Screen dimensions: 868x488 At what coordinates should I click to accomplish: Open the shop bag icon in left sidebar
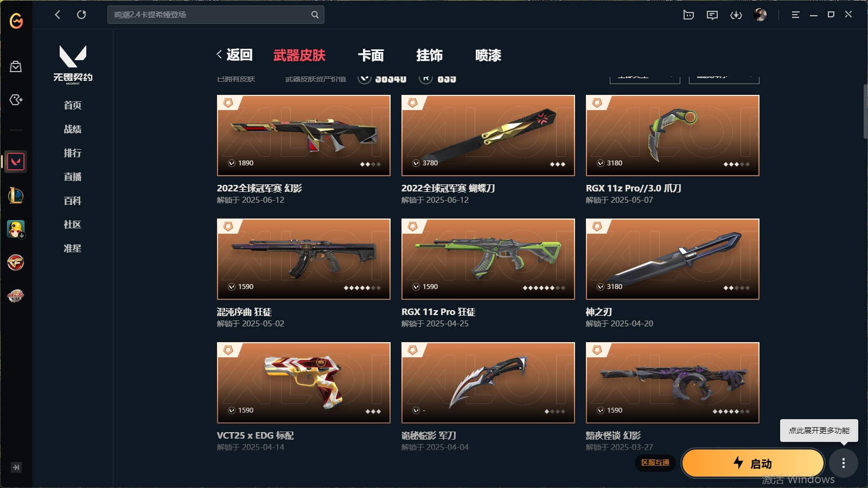pyautogui.click(x=16, y=67)
